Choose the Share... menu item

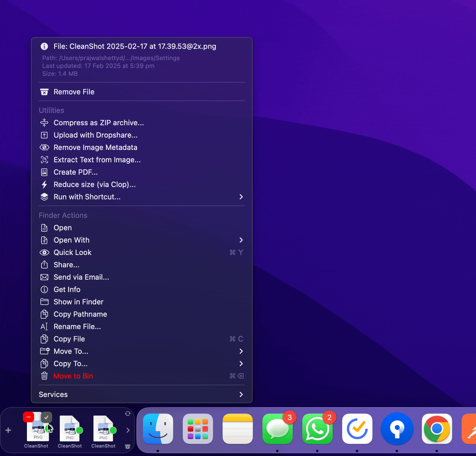click(x=142, y=265)
